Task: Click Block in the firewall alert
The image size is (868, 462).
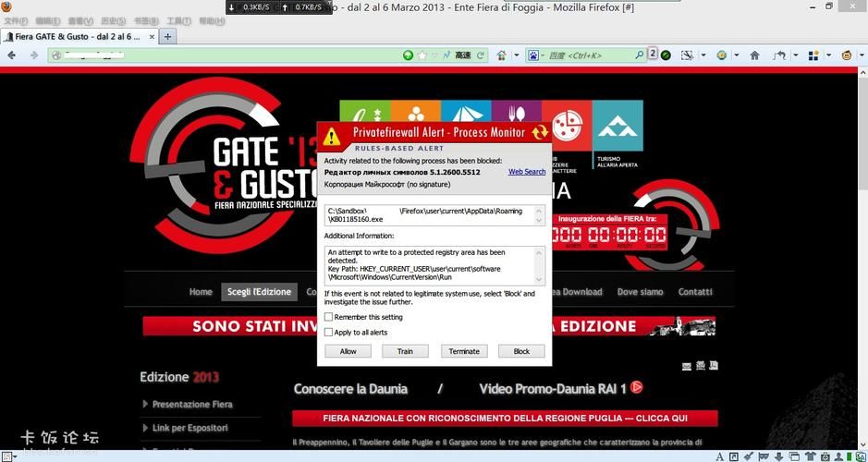Action: click(x=521, y=351)
